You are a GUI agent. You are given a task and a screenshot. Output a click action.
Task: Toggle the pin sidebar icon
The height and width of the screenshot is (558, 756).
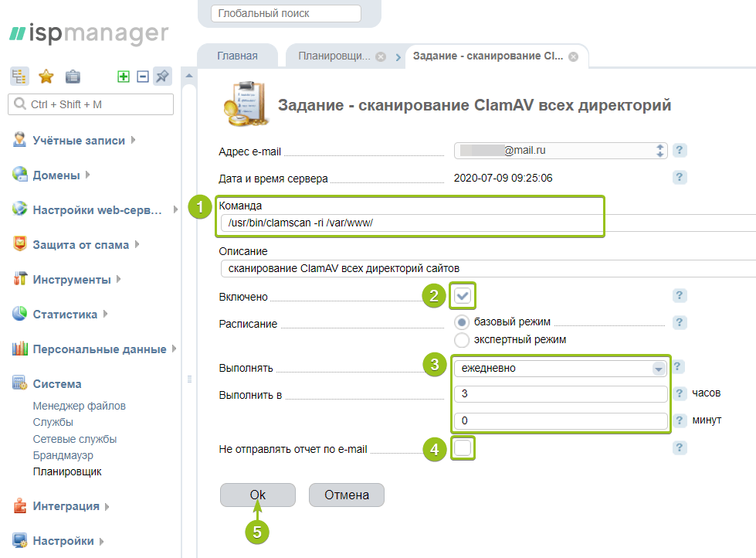162,77
